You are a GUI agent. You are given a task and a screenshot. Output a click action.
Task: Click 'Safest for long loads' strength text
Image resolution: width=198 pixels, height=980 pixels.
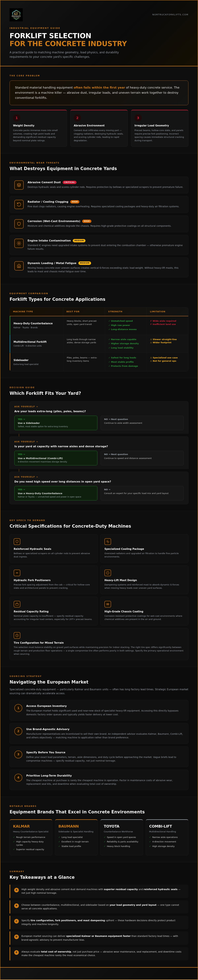click(x=122, y=358)
